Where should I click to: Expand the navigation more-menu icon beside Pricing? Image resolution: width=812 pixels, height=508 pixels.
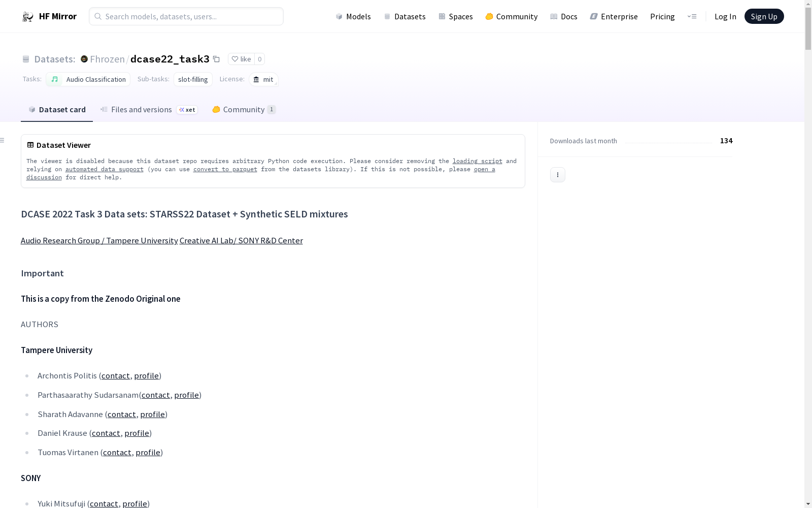coord(692,16)
